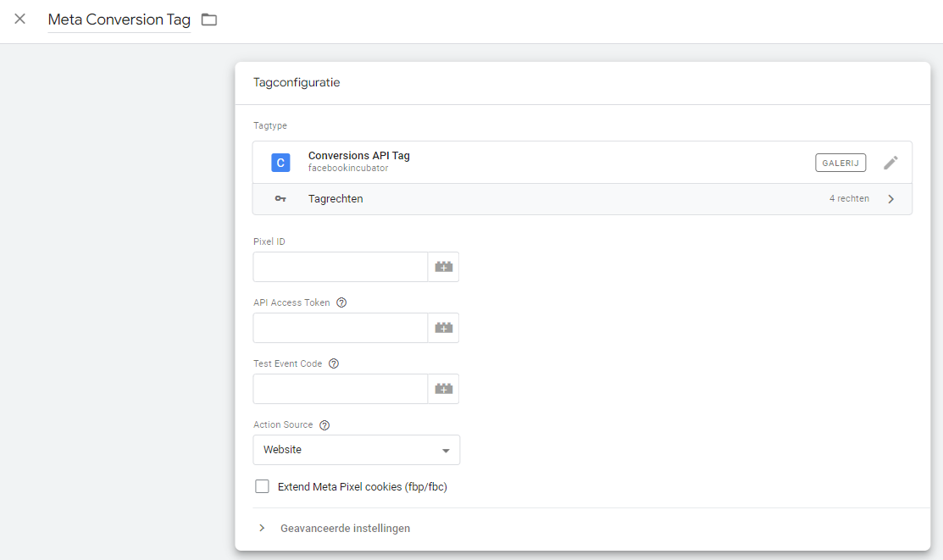Edit the Meta Conversion Tag name

pyautogui.click(x=119, y=19)
